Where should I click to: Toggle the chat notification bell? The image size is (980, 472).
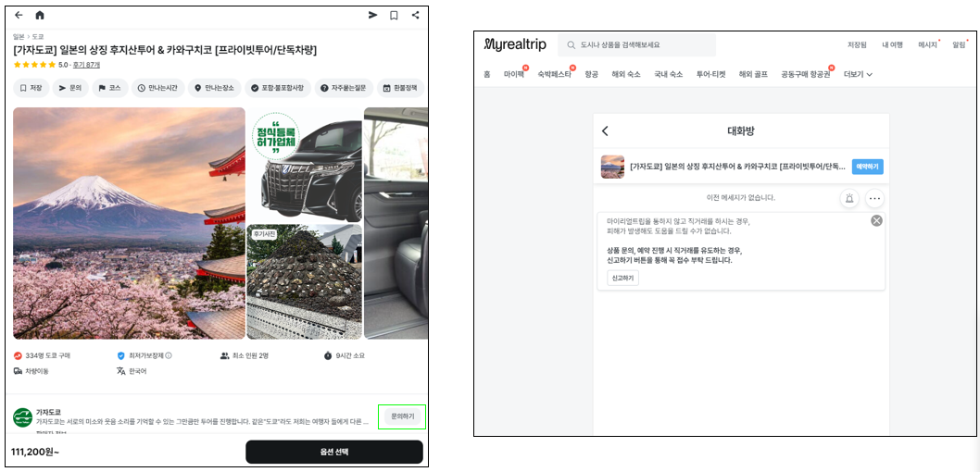coord(848,198)
